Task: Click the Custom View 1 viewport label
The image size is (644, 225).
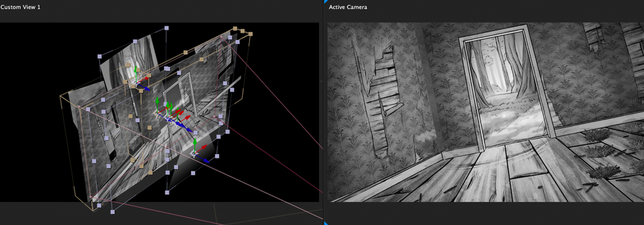Action: (x=20, y=7)
